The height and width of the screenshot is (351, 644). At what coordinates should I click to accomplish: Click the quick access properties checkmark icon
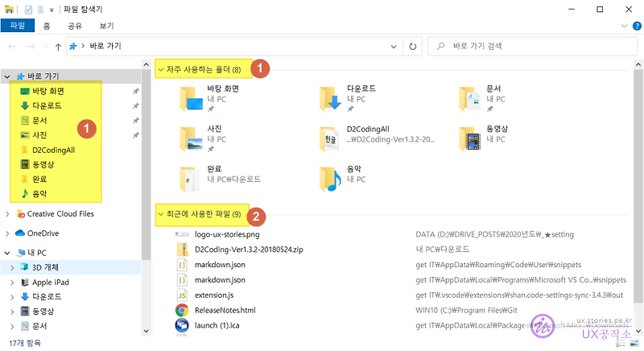point(28,9)
